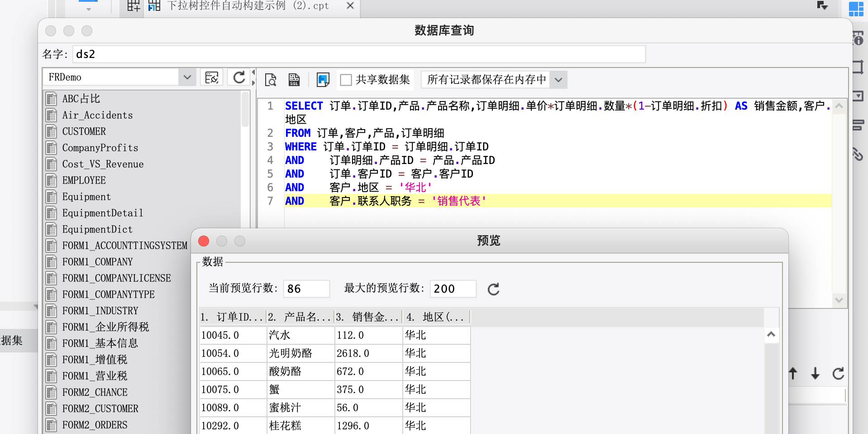
Task: Click the 订单ID column header
Action: pos(233,317)
